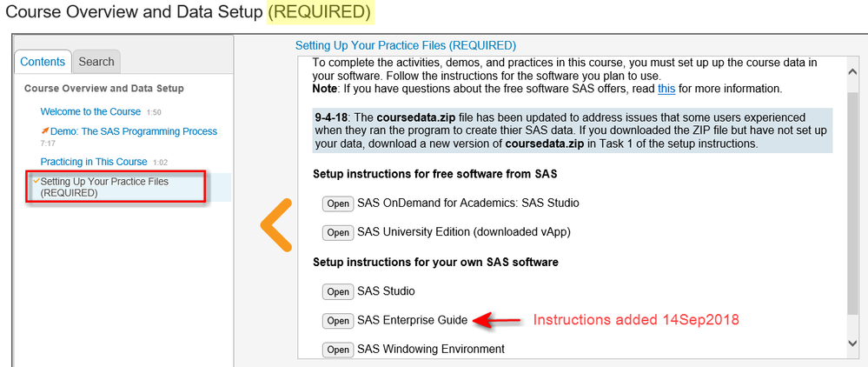Click the blue Setting Up Your Practice Files title

(406, 45)
